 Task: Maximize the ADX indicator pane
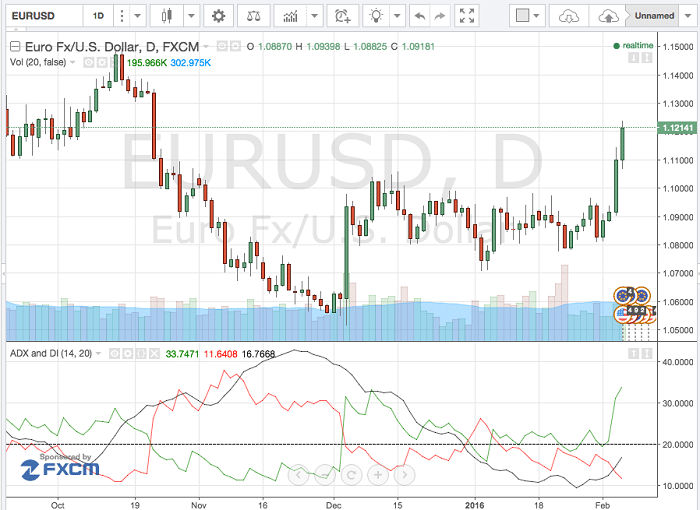(647, 354)
